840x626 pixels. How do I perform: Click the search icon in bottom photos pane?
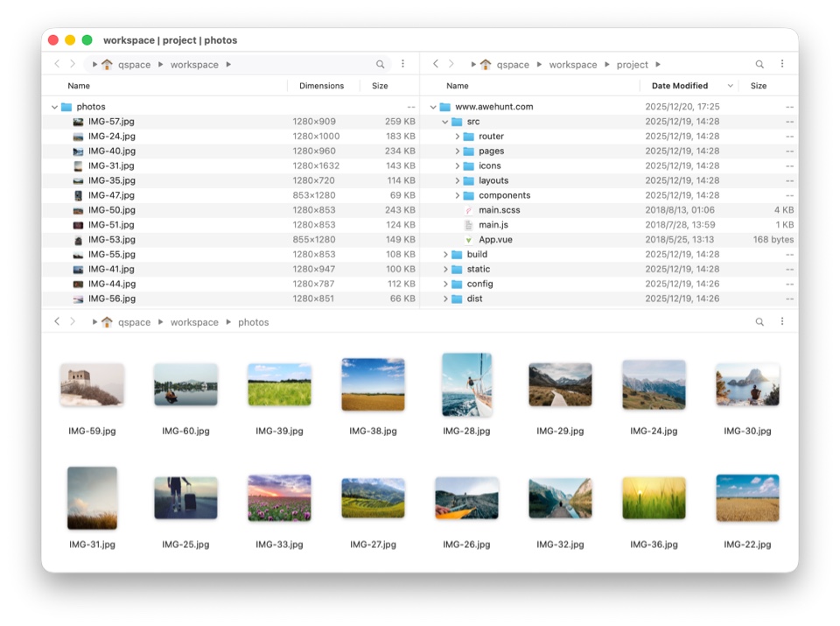click(759, 322)
